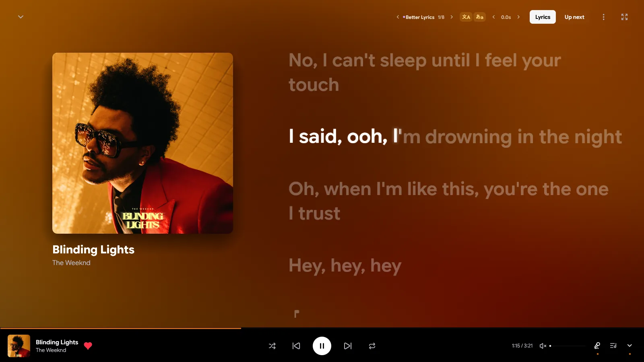Enter fullscreen mode with the expand icon
The width and height of the screenshot is (644, 362).
[x=624, y=17]
